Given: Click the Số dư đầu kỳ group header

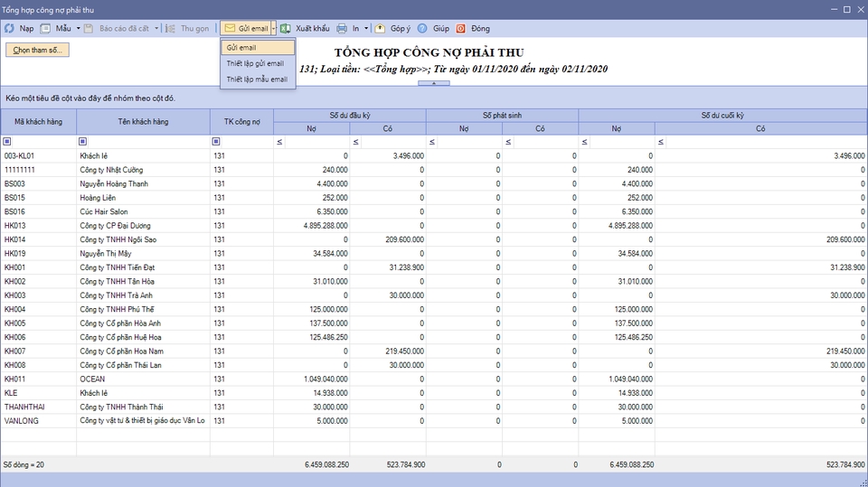Looking at the screenshot, I should pos(350,115).
